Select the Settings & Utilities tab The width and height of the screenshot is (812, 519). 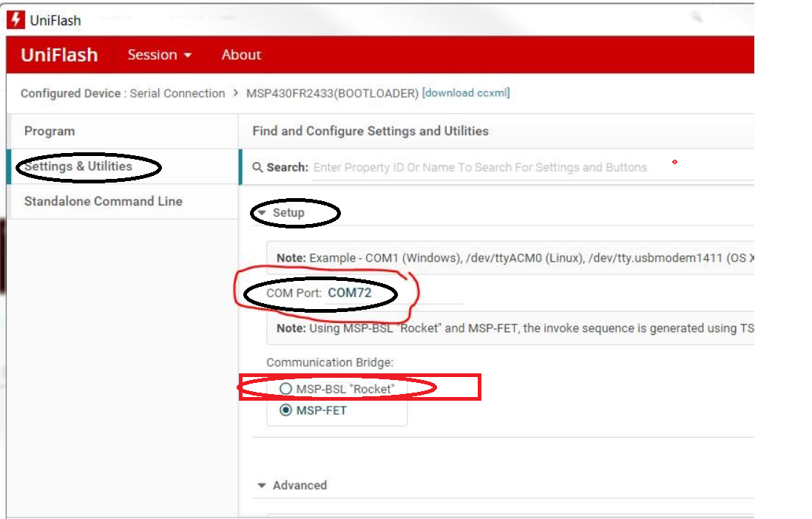pyautogui.click(x=124, y=166)
